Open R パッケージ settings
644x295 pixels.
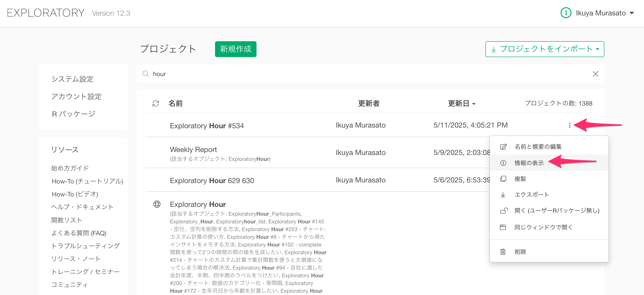click(73, 114)
